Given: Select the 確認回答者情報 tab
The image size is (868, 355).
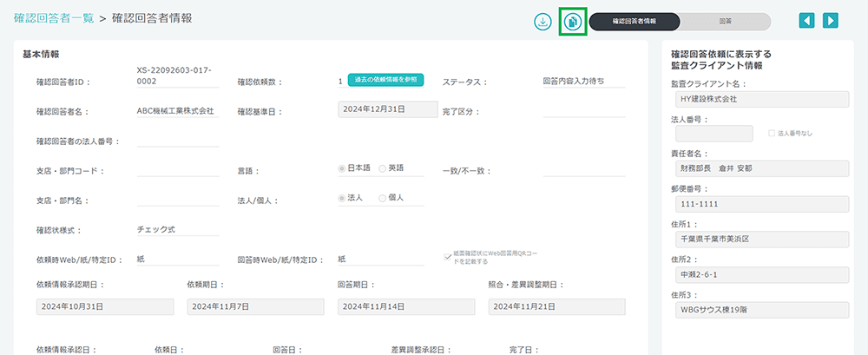Looking at the screenshot, I should click(x=634, y=21).
